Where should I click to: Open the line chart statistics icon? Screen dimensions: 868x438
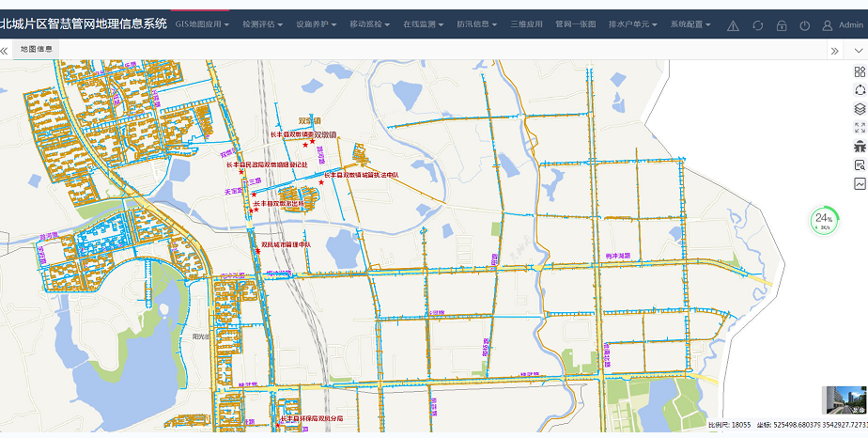(x=859, y=184)
